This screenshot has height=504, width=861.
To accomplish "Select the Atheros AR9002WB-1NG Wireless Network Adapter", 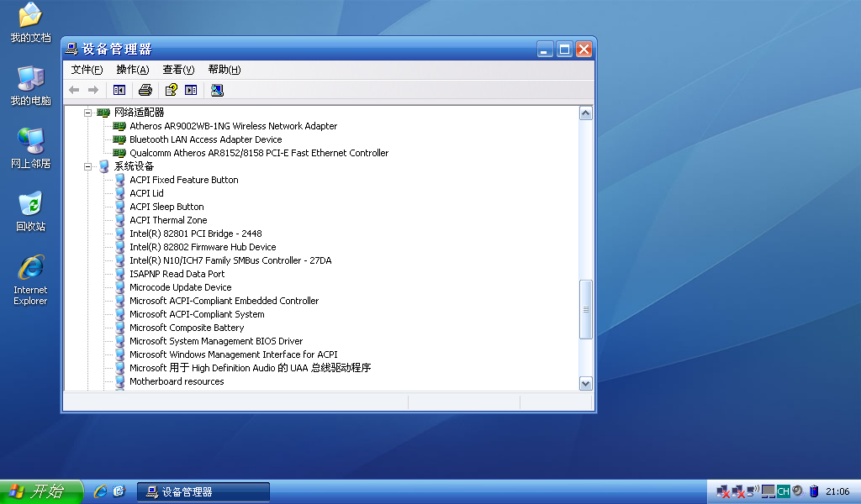I will click(x=233, y=126).
